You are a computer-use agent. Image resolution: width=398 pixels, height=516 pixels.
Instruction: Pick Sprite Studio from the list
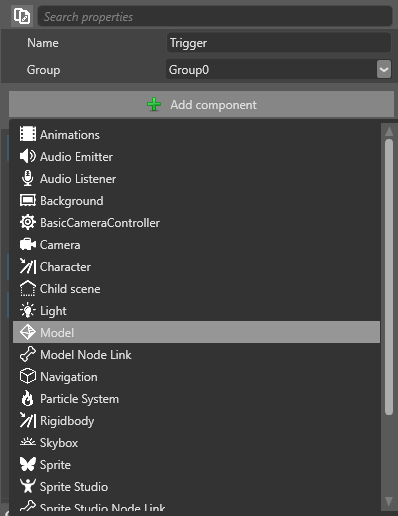pos(196,487)
